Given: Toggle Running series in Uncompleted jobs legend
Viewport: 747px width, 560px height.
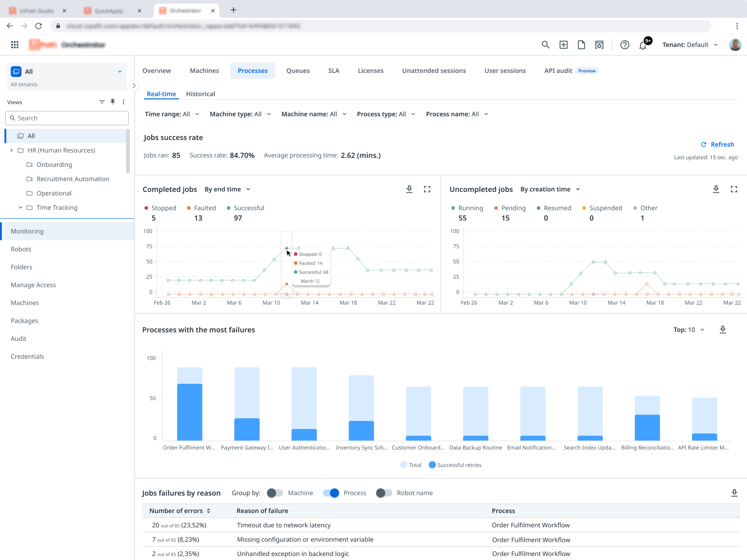Looking at the screenshot, I should click(x=467, y=208).
